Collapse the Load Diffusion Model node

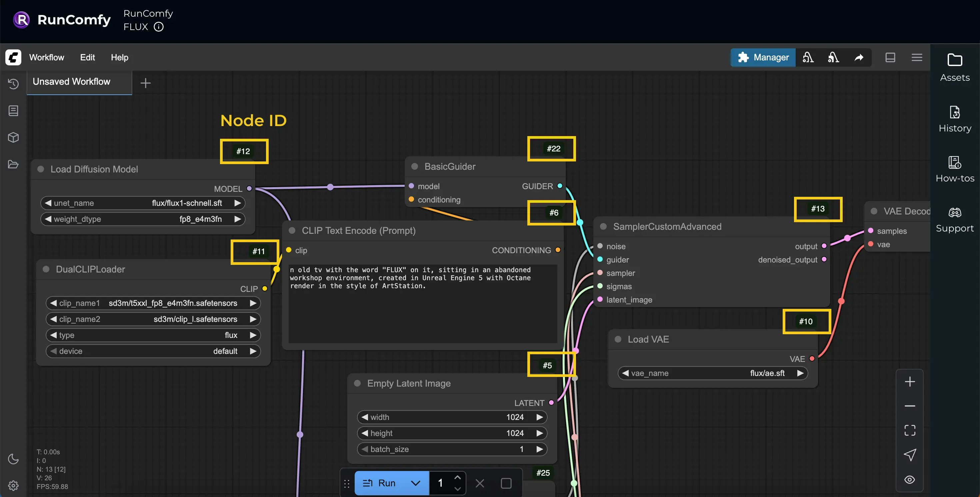click(x=40, y=169)
